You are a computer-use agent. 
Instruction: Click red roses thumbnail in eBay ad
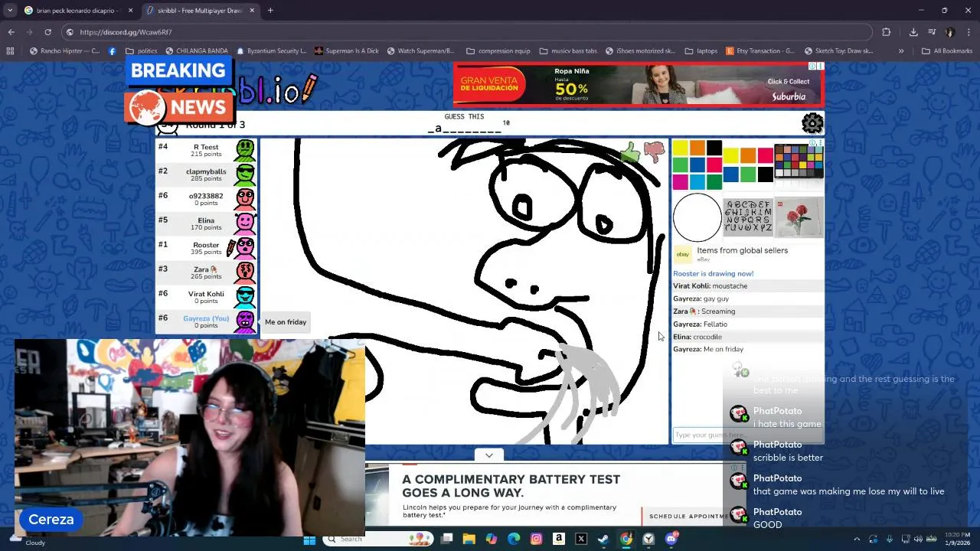tap(799, 217)
